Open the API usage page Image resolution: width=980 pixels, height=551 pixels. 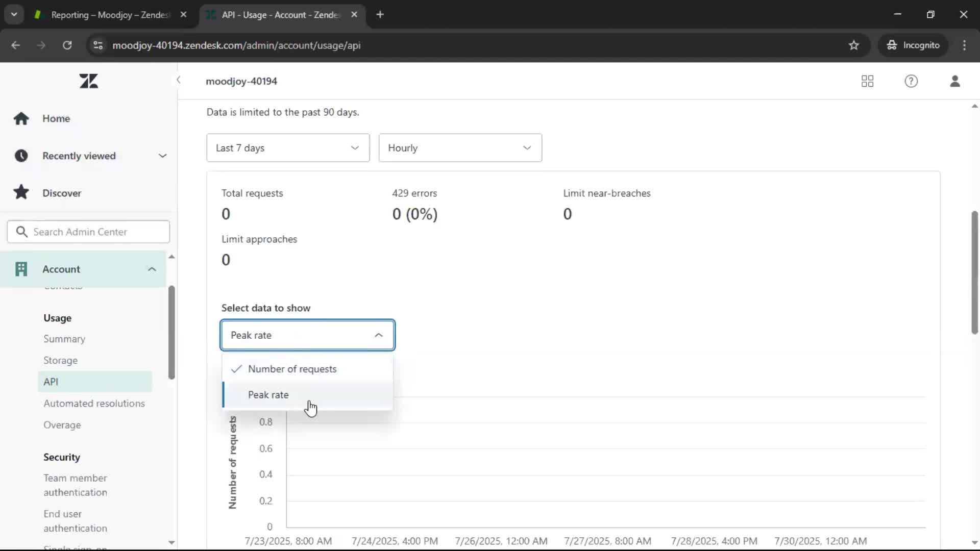[95, 382]
